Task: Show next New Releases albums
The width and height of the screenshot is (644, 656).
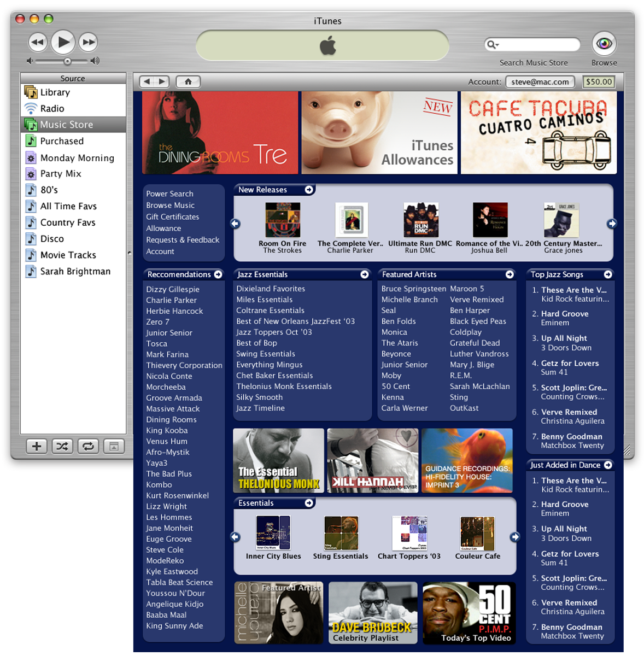Action: (612, 224)
